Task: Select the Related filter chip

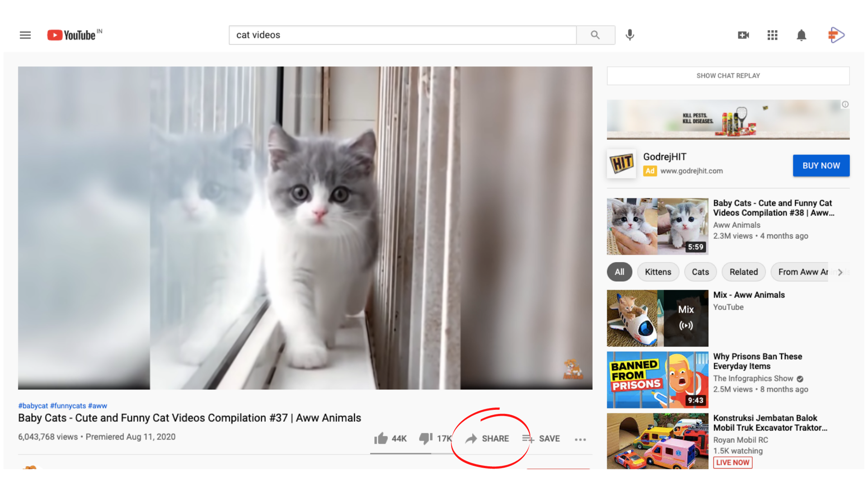Action: point(743,272)
